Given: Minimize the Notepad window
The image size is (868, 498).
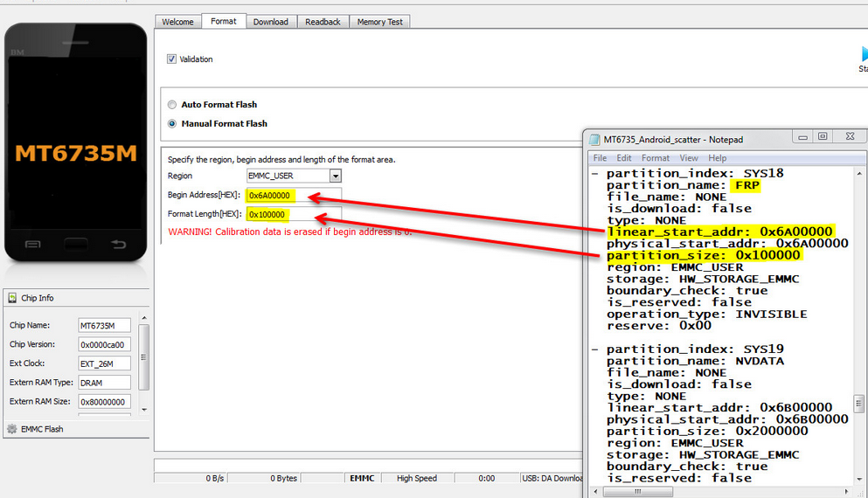Looking at the screenshot, I should 802,136.
